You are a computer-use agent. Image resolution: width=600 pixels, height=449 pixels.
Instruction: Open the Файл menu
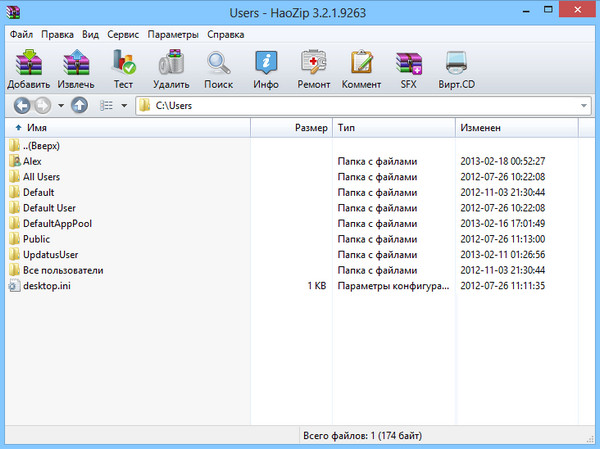tap(21, 34)
